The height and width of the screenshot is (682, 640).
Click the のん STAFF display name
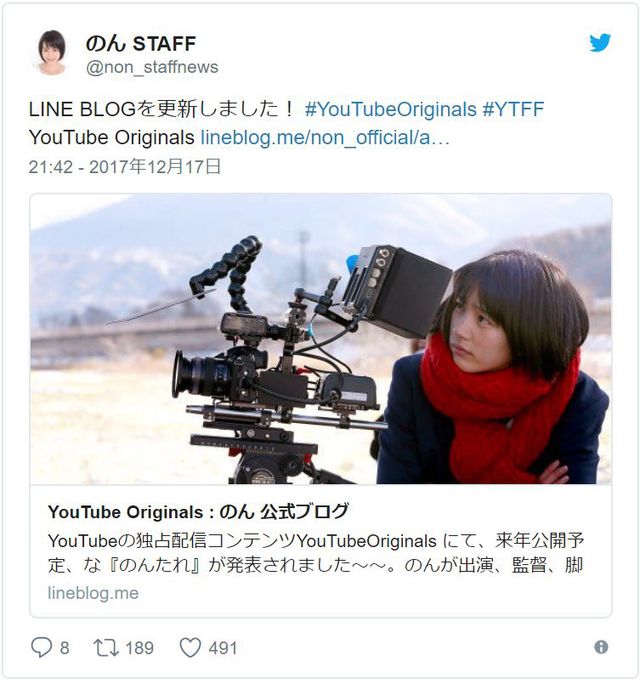[x=141, y=43]
